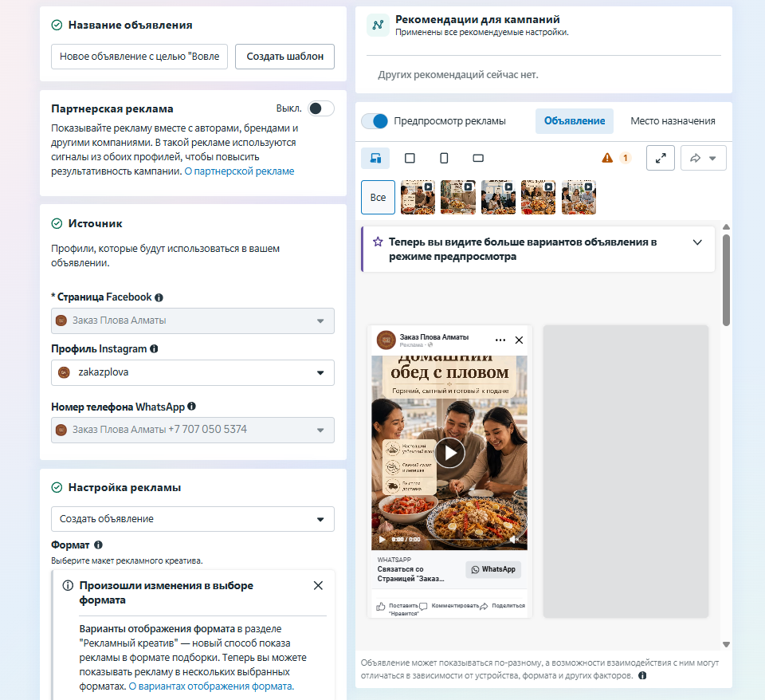Click the preview scrollbar down arrow
765x700 pixels.
(x=726, y=644)
